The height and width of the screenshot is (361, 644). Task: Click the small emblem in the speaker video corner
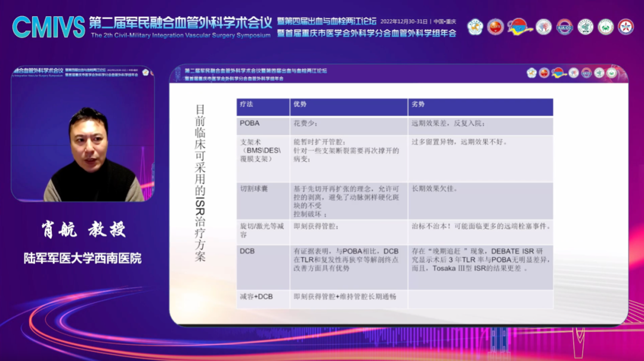click(145, 72)
